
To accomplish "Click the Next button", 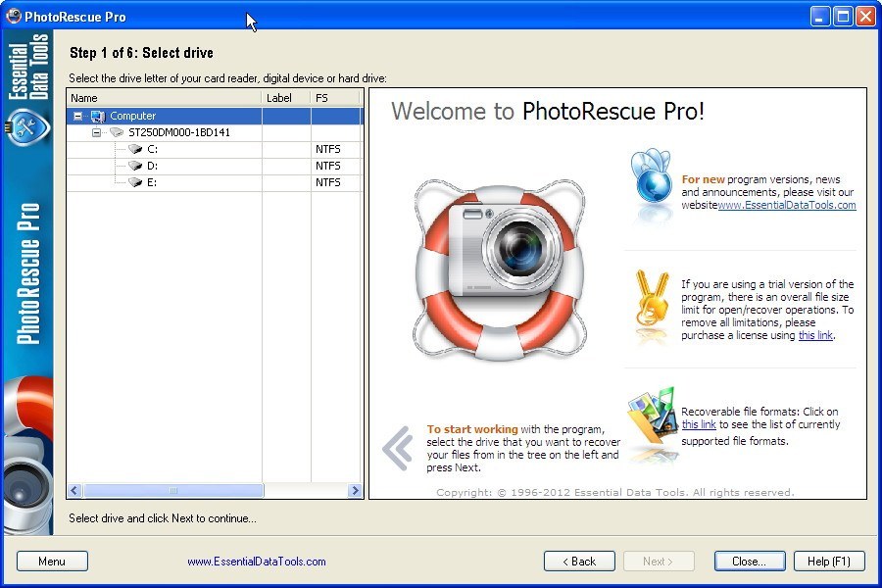I will pos(659,561).
